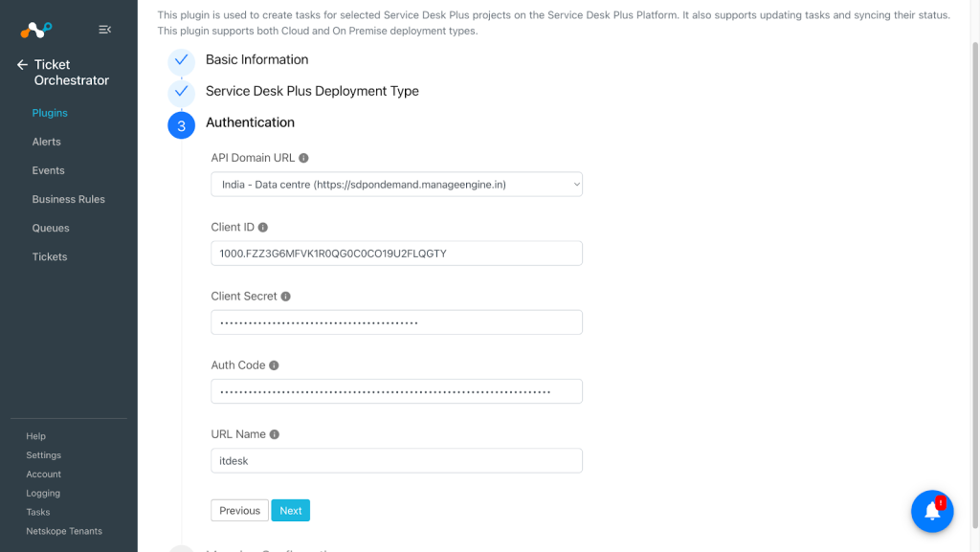Viewport: 980px width, 552px height.
Task: Show info tooltip for Client Secret
Action: pos(285,297)
